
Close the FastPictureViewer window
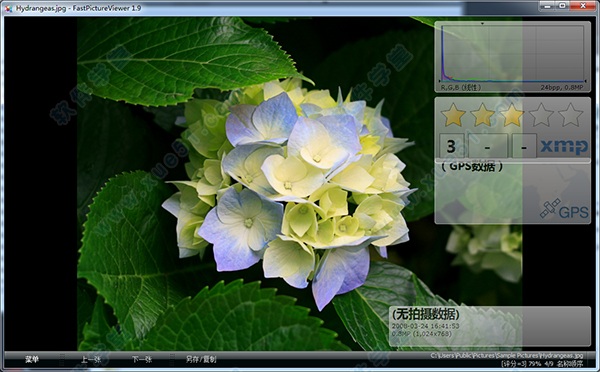pos(583,6)
